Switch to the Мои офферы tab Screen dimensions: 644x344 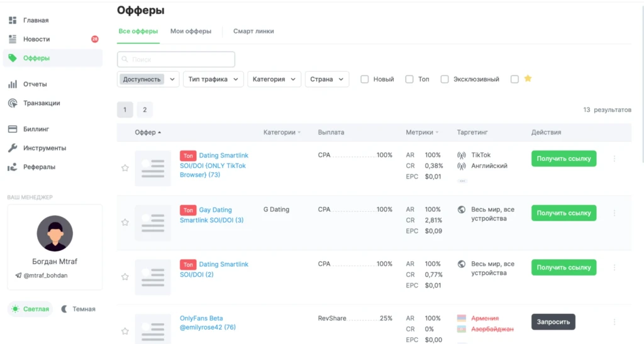[x=191, y=31]
